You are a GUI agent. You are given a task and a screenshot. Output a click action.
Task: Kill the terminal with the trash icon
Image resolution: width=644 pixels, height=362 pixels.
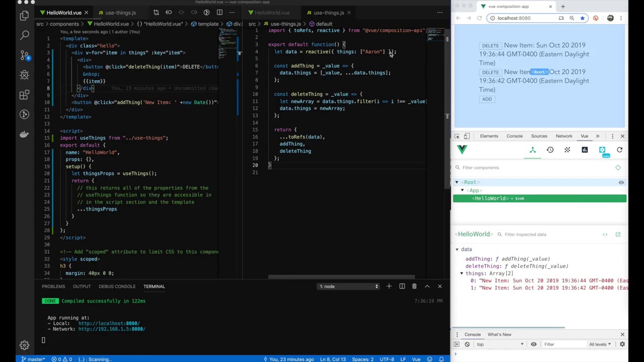414,286
